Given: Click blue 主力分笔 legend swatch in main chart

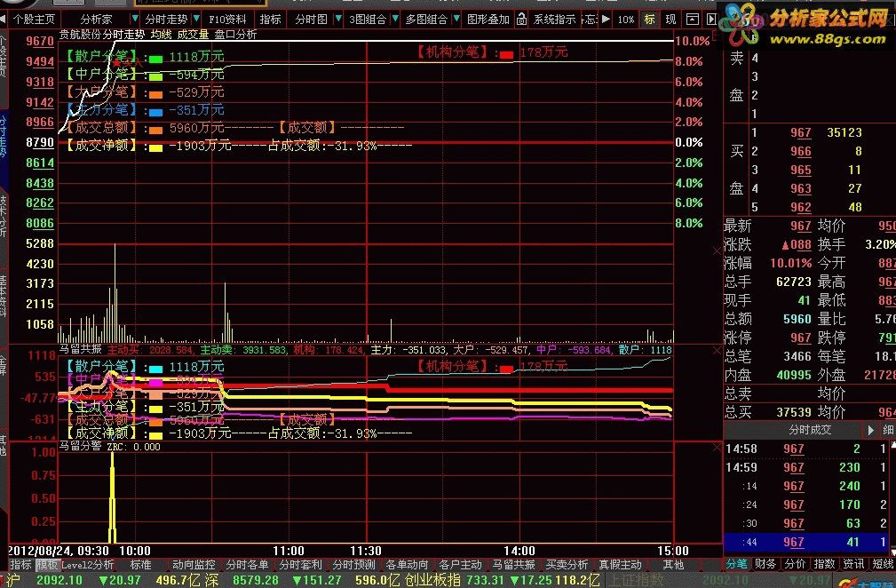Looking at the screenshot, I should click(x=155, y=112).
